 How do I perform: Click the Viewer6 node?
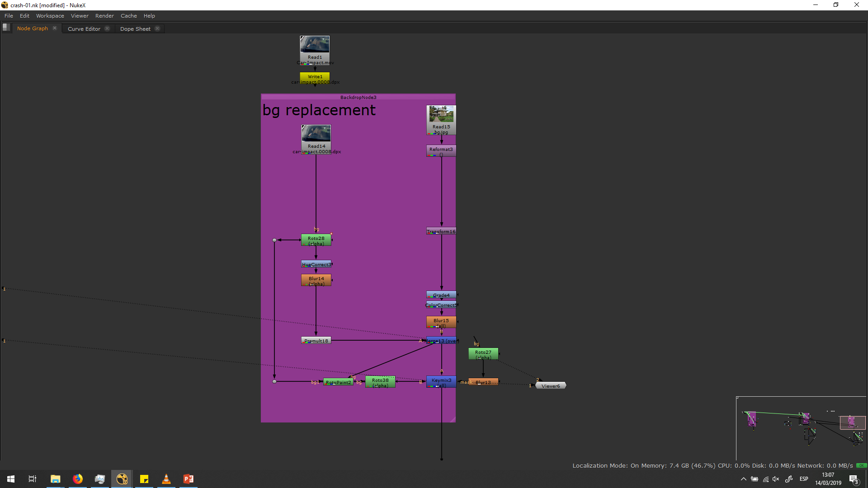[x=551, y=386]
